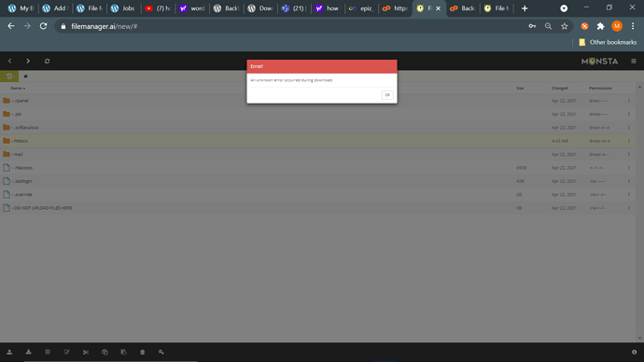644x362 pixels.
Task: Click the New item icon in the bottom toolbar
Action: [x=48, y=352]
